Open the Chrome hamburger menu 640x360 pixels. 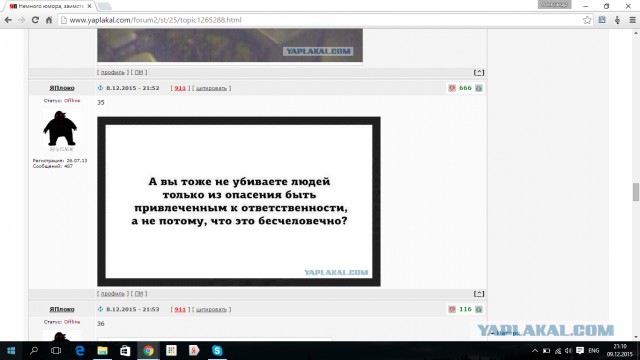pos(632,20)
